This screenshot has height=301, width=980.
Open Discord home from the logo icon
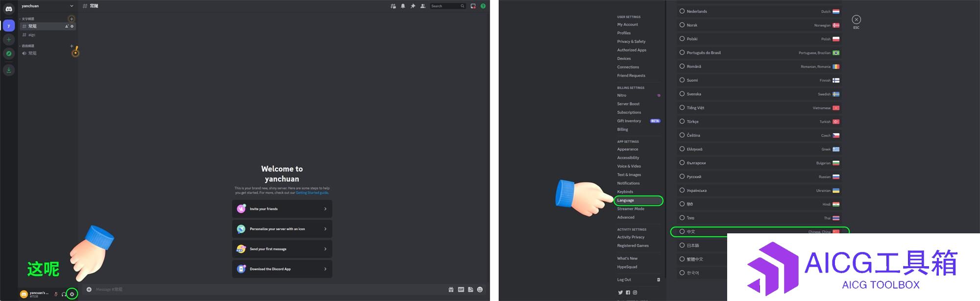click(x=9, y=9)
